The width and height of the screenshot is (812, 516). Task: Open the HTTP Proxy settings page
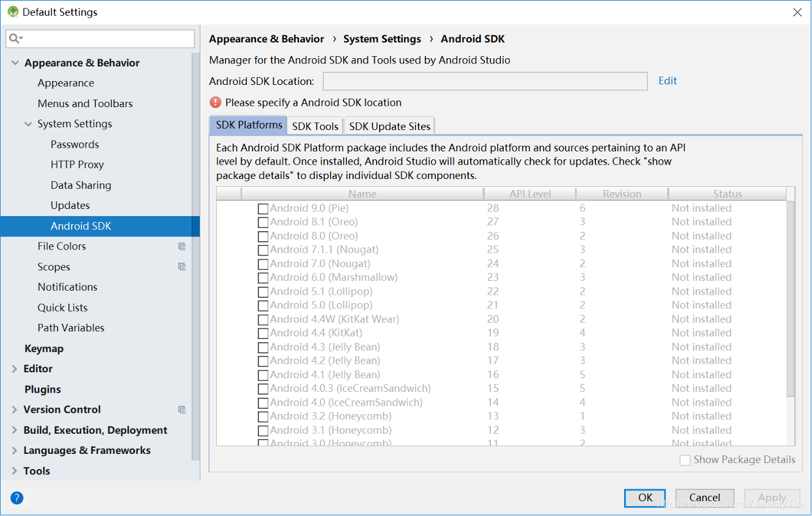(77, 165)
